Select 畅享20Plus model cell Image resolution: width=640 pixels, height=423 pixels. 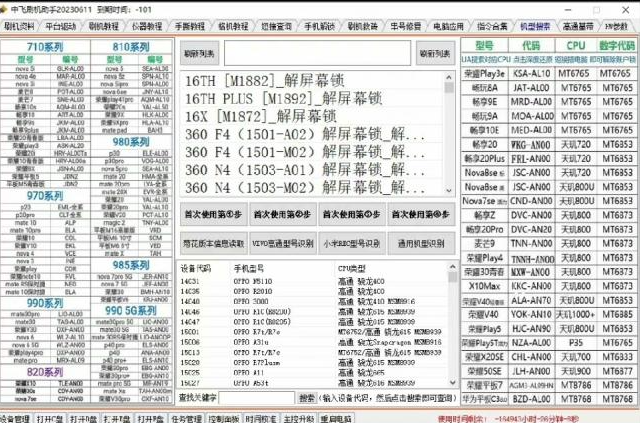(484, 158)
